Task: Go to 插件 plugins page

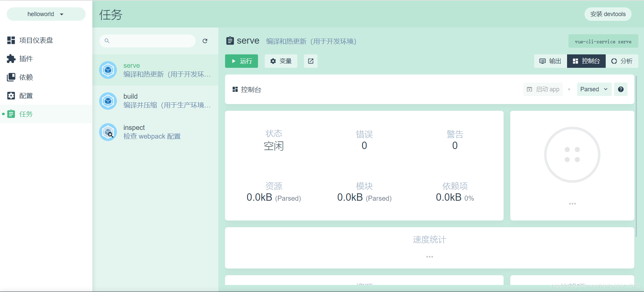Action: pos(46,59)
